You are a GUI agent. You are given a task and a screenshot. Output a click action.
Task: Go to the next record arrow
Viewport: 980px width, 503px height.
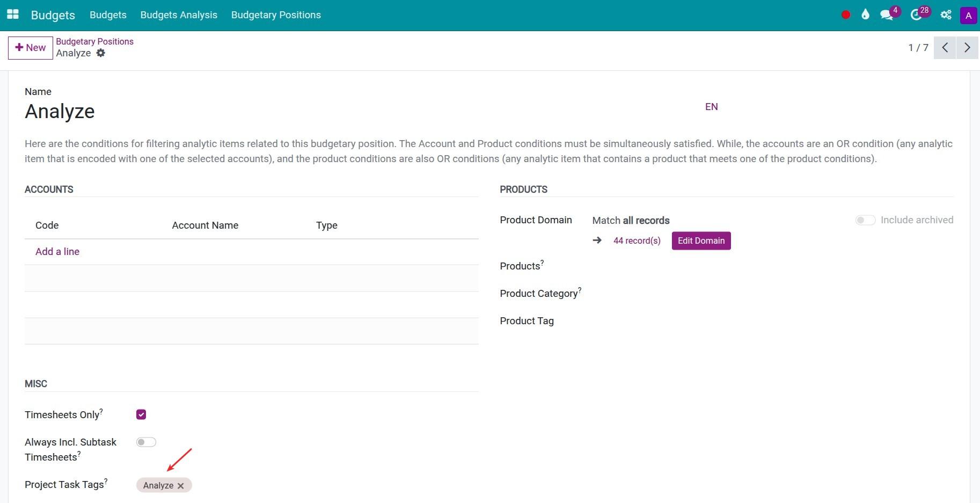point(967,48)
